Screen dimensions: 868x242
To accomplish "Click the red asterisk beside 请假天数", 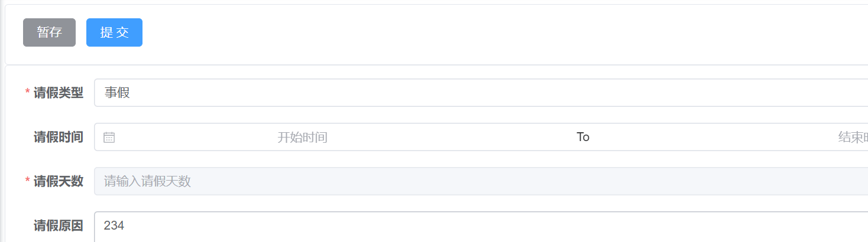I will [27, 181].
